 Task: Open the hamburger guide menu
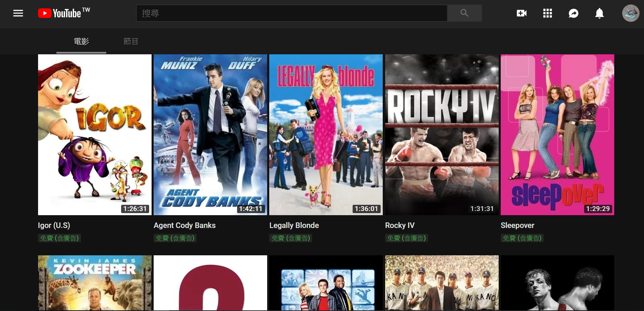(18, 13)
